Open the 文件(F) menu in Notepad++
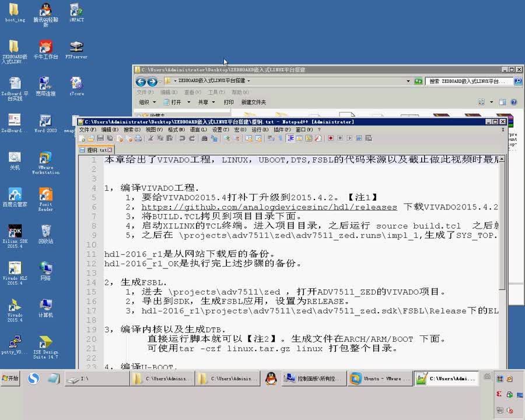 tap(87, 129)
